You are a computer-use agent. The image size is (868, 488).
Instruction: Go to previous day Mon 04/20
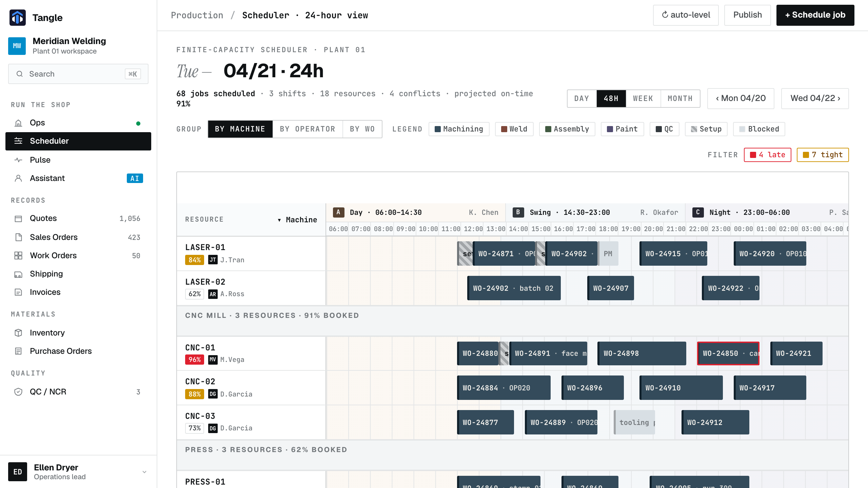(741, 99)
